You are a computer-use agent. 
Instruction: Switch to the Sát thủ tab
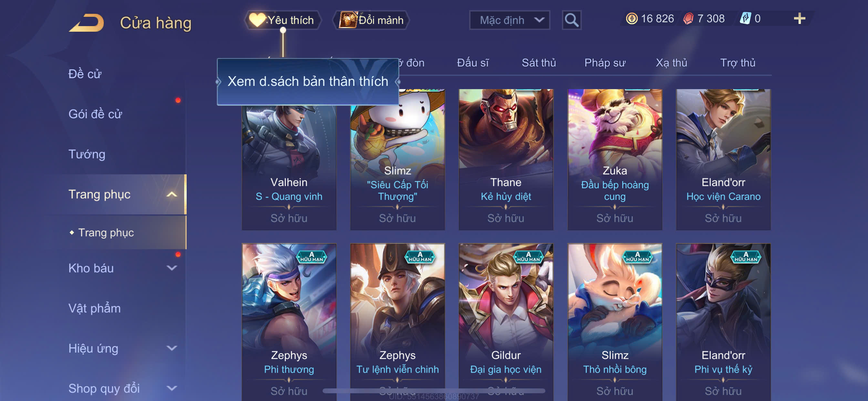click(x=538, y=63)
